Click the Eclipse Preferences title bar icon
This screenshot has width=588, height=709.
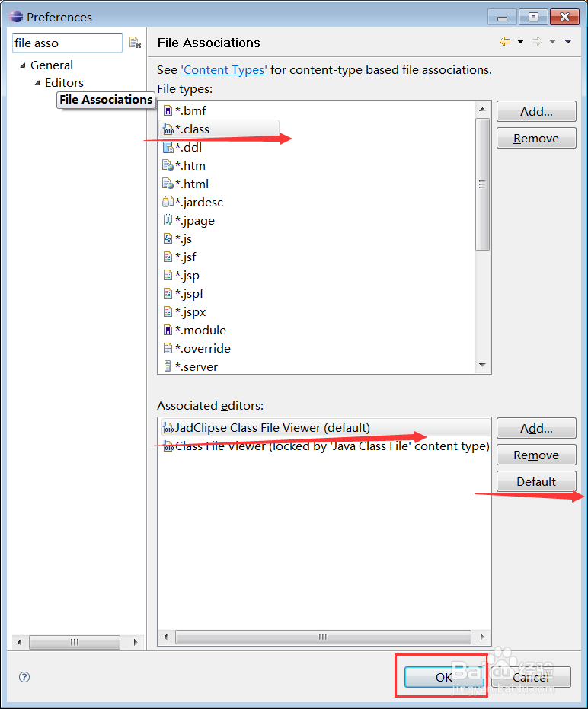click(16, 17)
